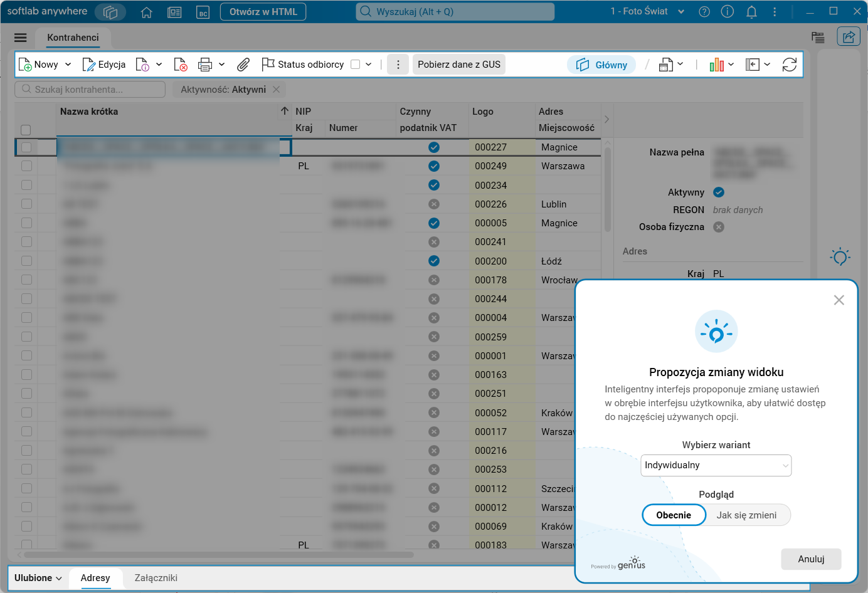Show application info icon
This screenshot has width=868, height=593.
[x=728, y=12]
